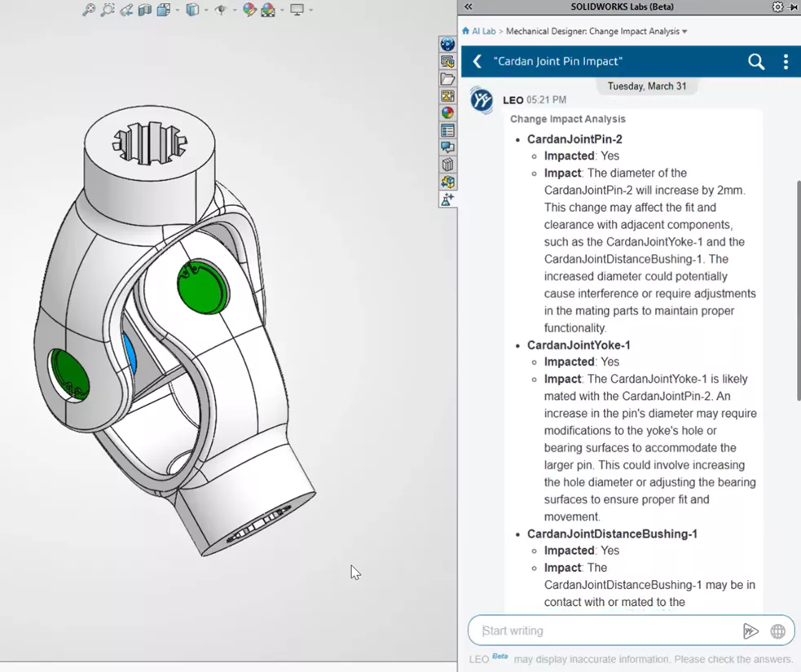This screenshot has height=672, width=801.
Task: Click the "SOLIDWORKS Labs (Beta)" panel title
Action: point(622,7)
